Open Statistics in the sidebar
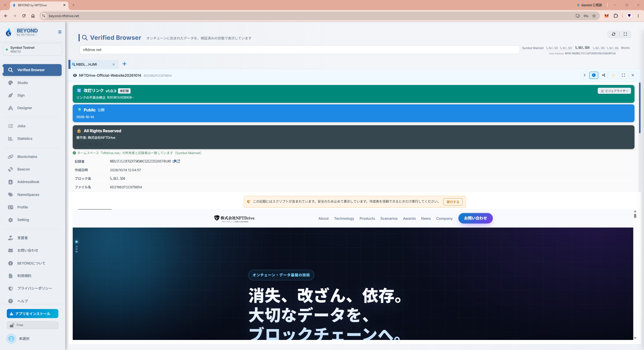 [x=32, y=139]
